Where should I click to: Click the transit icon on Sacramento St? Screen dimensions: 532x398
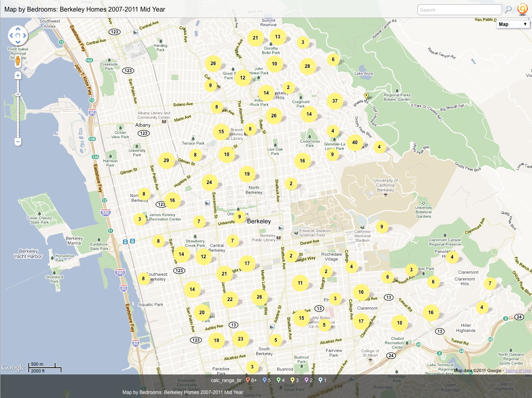point(207,203)
